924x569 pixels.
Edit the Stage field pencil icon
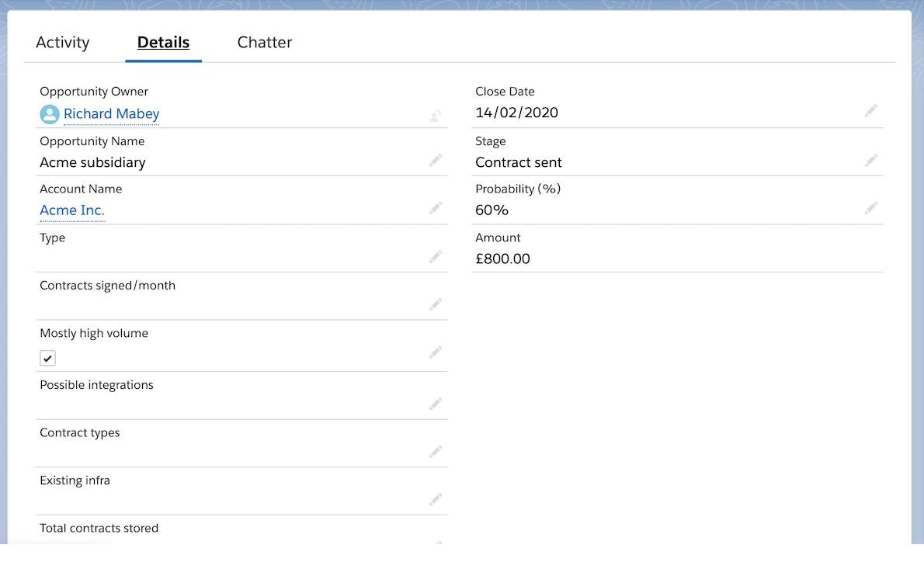(x=871, y=160)
